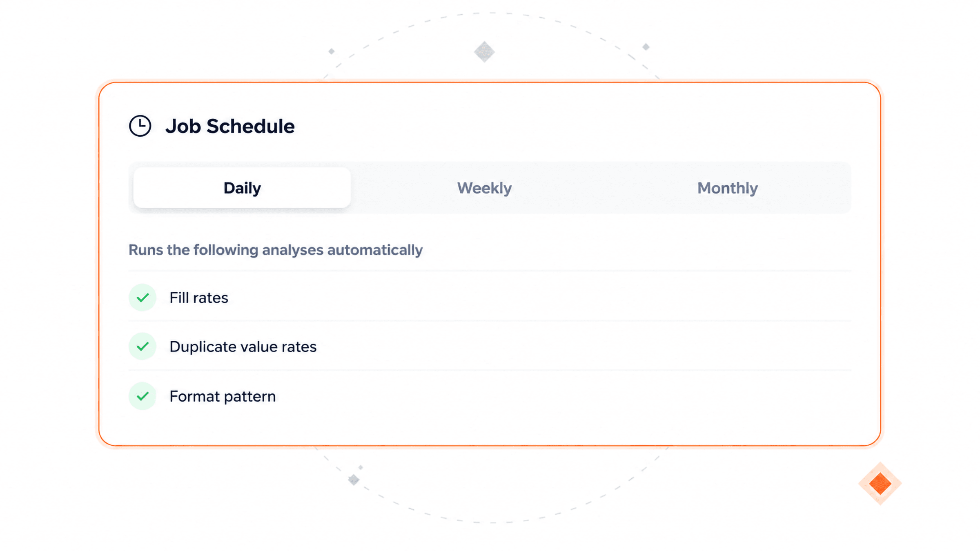Toggle the Duplicate value rates checkmark
Viewport: 980px width, 551px height.
tap(143, 347)
